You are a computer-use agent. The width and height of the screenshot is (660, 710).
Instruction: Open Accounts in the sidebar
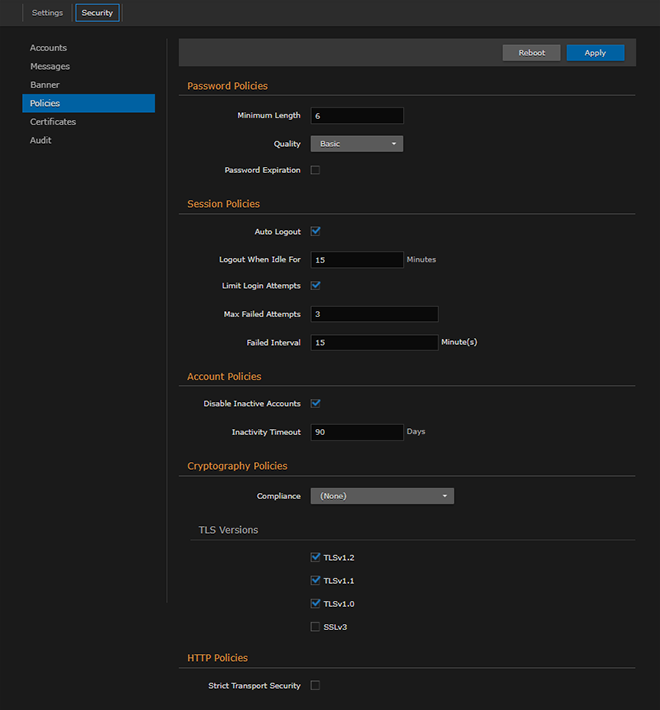coord(49,48)
